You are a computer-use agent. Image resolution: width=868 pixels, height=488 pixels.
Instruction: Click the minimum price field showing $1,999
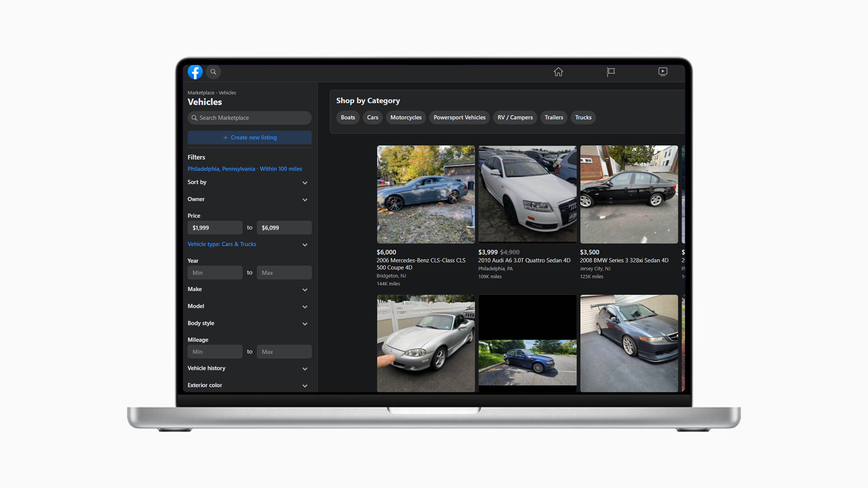click(215, 228)
